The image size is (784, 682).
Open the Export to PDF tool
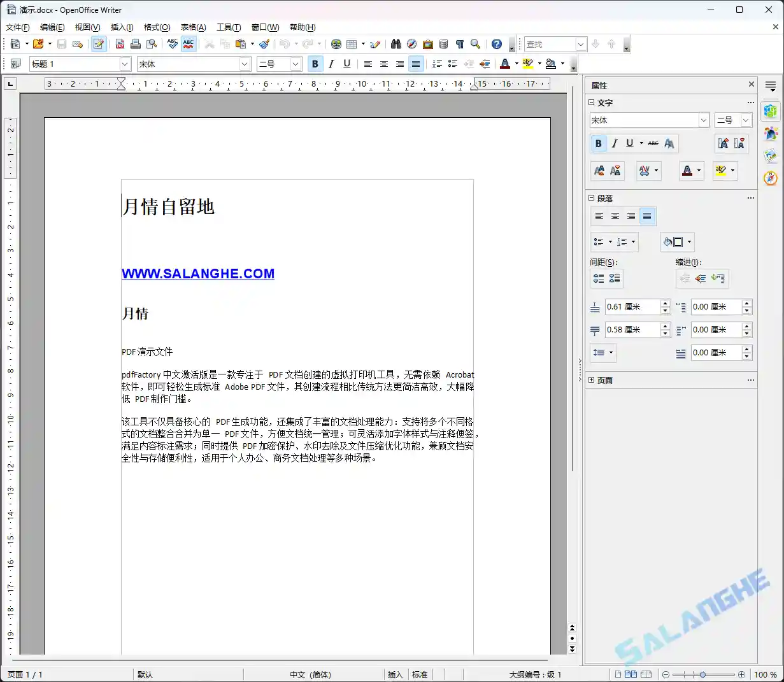pos(120,44)
